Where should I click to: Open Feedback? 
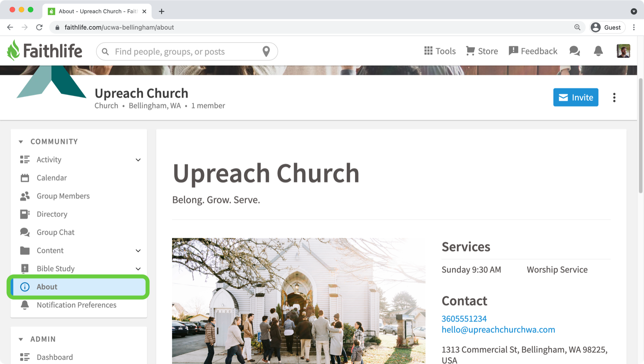point(533,51)
